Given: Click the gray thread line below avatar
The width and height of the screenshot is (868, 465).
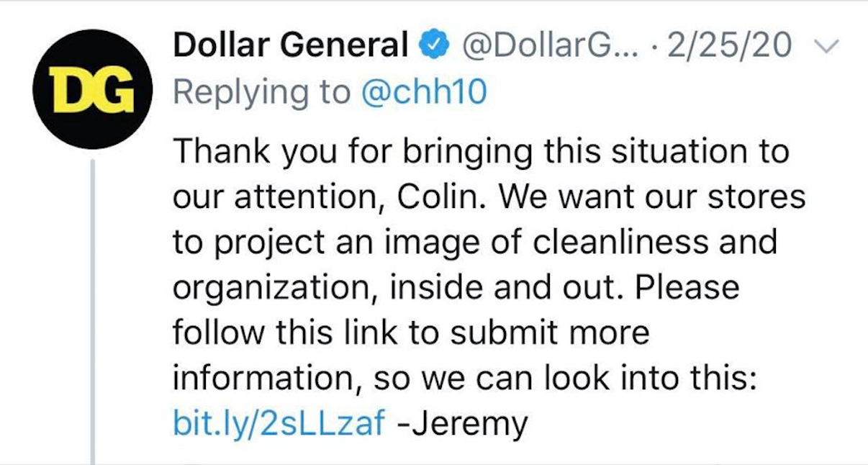Looking at the screenshot, I should 93,310.
